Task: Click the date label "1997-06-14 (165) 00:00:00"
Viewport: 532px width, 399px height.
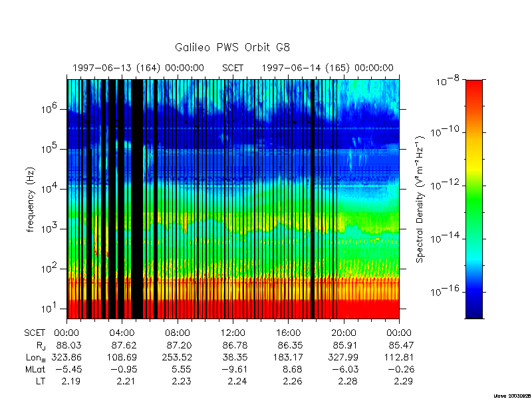Action: coord(327,68)
